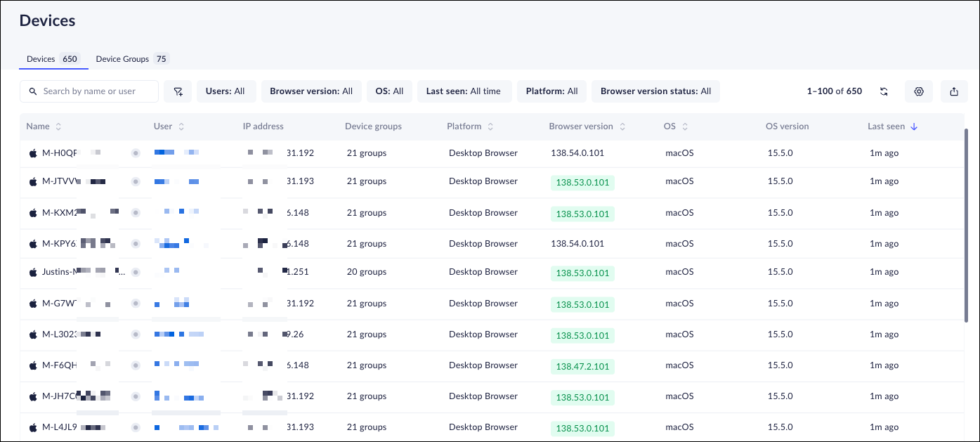Expand Browser version filter
This screenshot has height=442, width=980.
tap(311, 91)
